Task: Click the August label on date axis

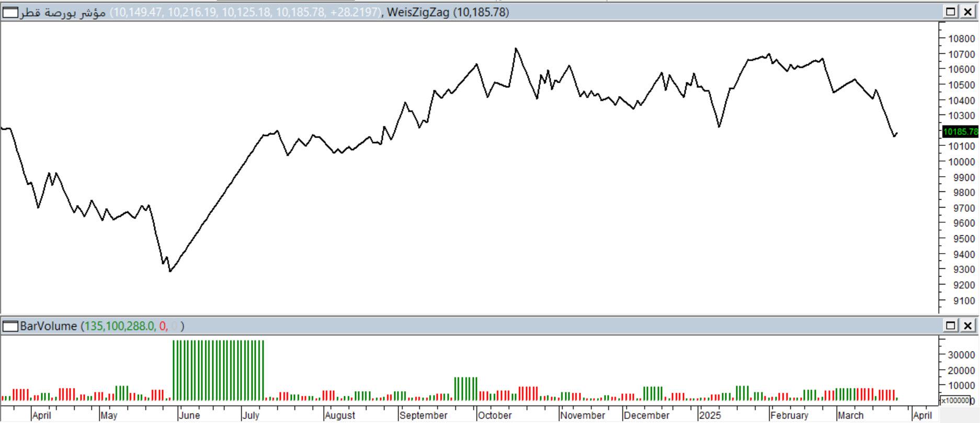Action: 340,415
